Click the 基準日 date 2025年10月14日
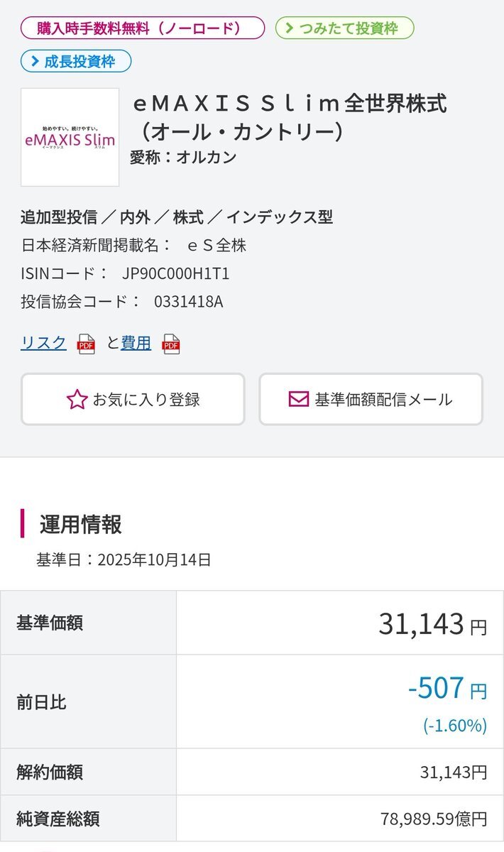This screenshot has width=504, height=852. (154, 559)
